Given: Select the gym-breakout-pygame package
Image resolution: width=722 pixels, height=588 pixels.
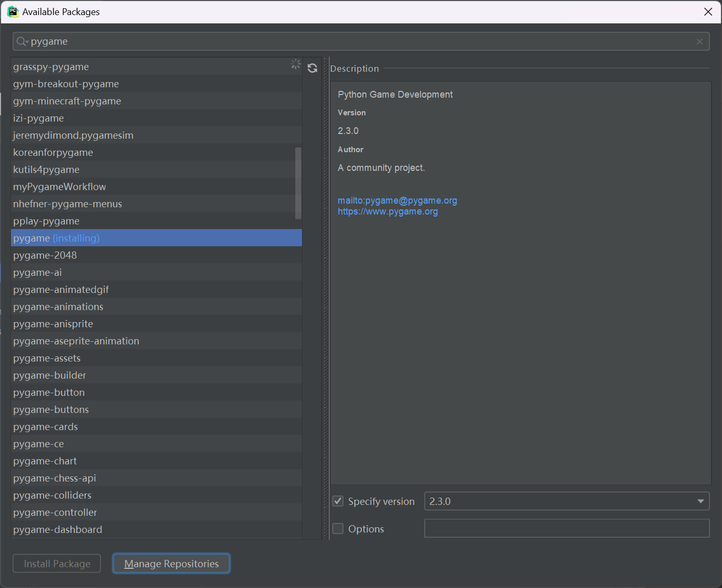Looking at the screenshot, I should click(x=156, y=84).
